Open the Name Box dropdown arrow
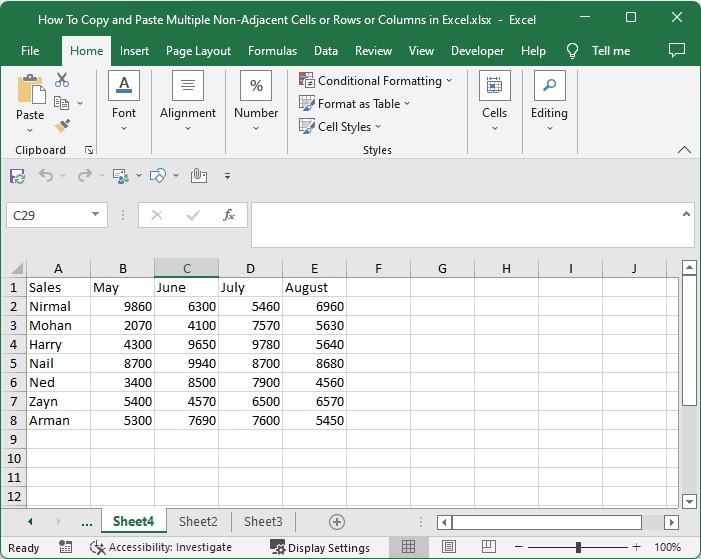Image resolution: width=701 pixels, height=559 pixels. (96, 215)
